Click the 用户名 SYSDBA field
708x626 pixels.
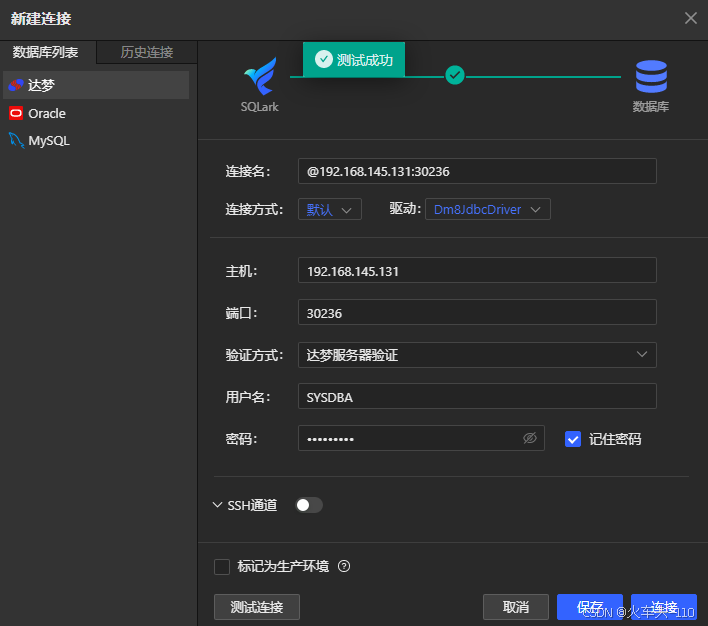tap(477, 396)
